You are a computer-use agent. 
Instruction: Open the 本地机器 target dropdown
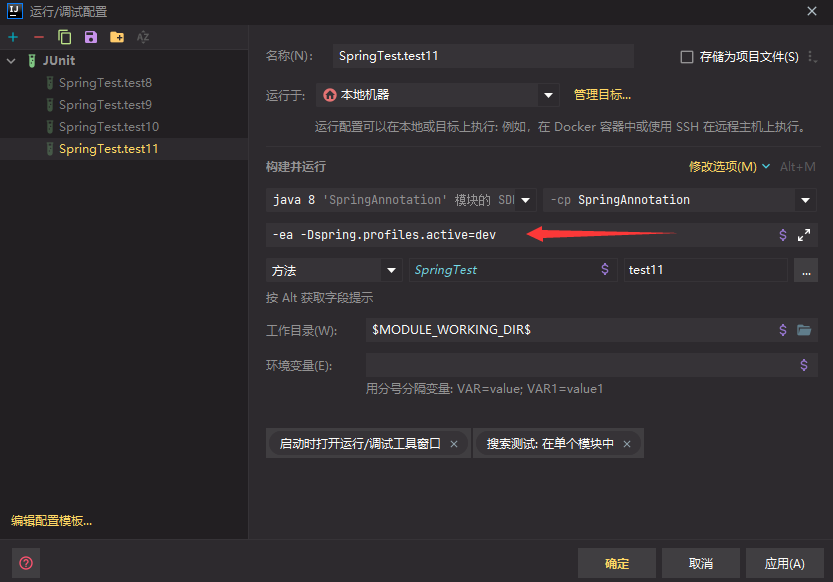(548, 94)
